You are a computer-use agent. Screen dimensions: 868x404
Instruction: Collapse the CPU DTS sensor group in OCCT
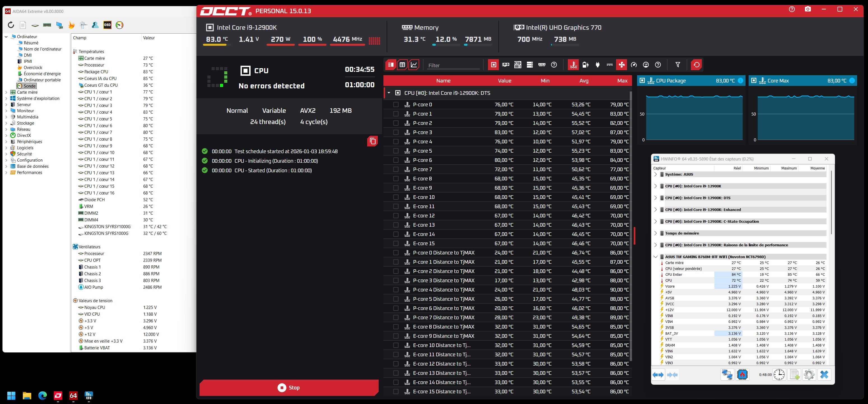(x=389, y=93)
